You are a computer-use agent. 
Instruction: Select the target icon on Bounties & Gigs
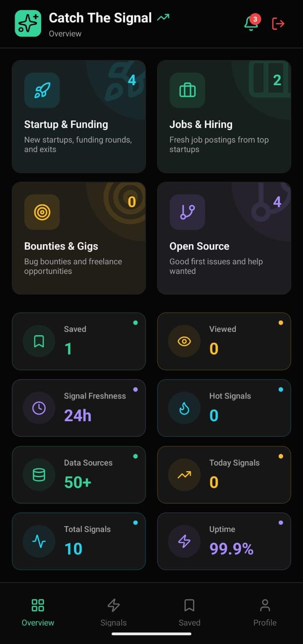click(x=42, y=212)
